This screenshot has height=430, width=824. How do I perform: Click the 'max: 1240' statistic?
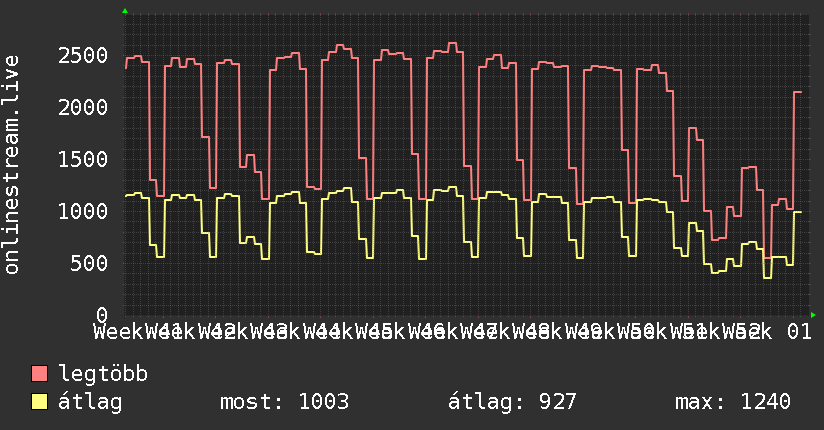point(733,402)
